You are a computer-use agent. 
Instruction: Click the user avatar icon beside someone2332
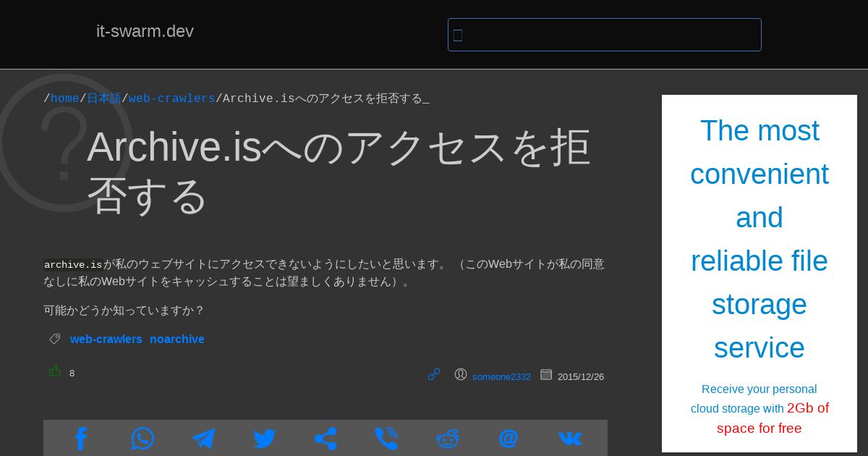click(461, 374)
